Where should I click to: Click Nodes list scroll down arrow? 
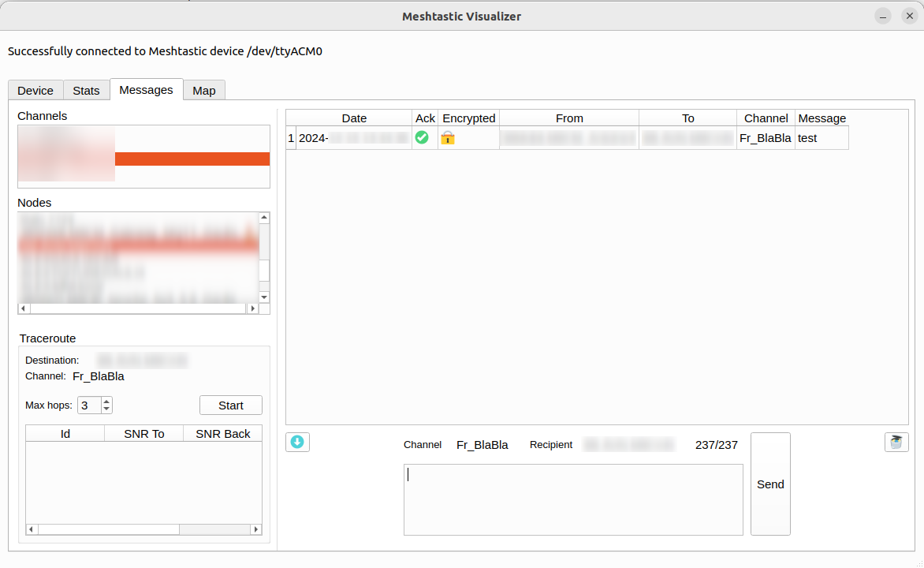pyautogui.click(x=264, y=297)
